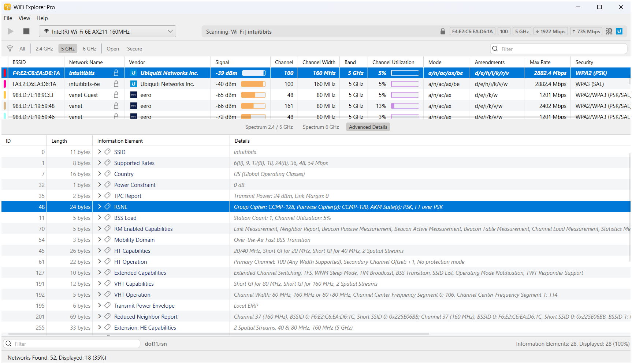The width and height of the screenshot is (632, 364).
Task: Click the search icon in top Filter field
Action: (x=495, y=49)
